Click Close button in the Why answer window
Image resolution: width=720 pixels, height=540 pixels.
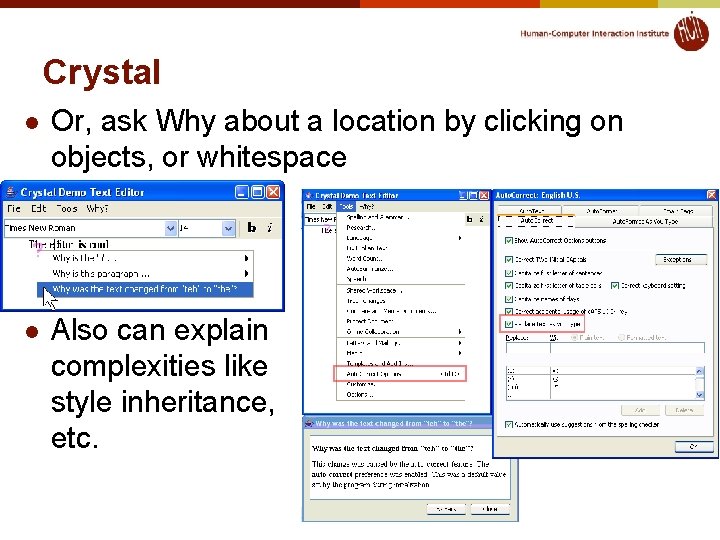490,509
